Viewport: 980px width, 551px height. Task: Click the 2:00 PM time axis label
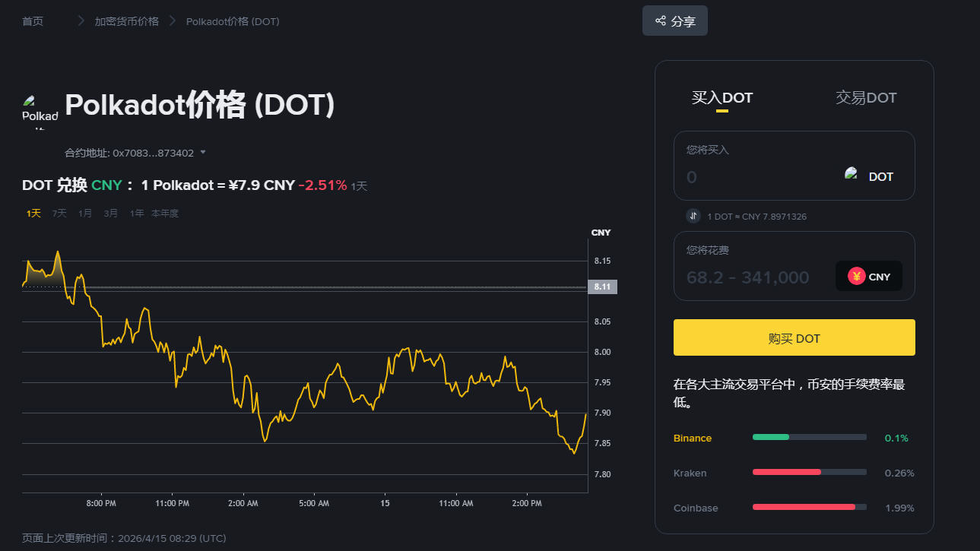pos(527,503)
